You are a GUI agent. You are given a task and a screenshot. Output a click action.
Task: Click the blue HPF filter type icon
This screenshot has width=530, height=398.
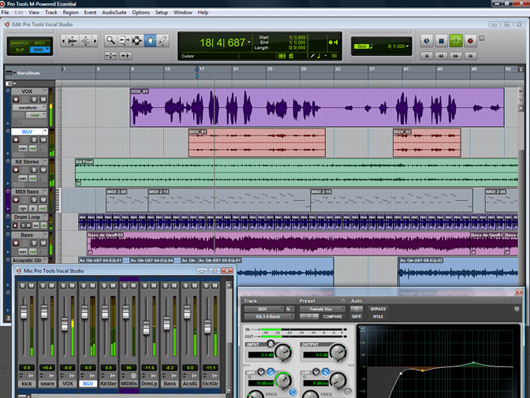click(270, 372)
